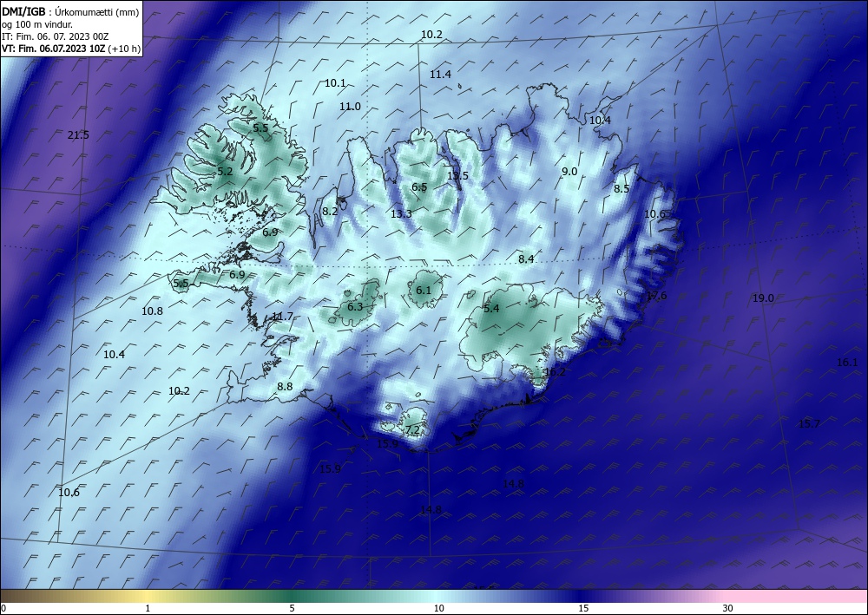868x615 pixels.
Task: Click the 10.1 value on the map
Action: [x=335, y=83]
